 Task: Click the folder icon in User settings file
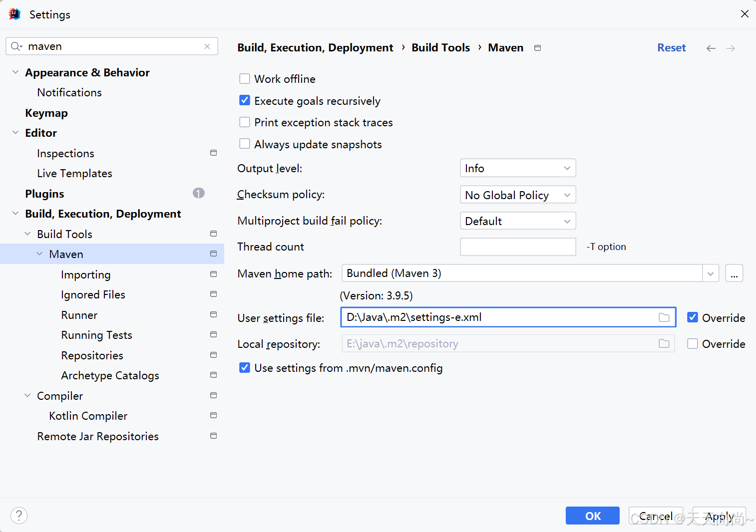click(x=664, y=317)
